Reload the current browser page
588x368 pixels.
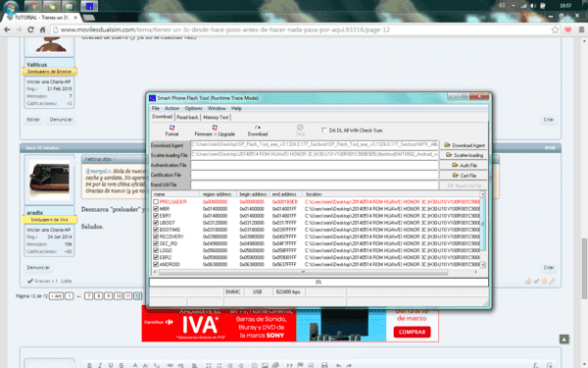(x=30, y=29)
